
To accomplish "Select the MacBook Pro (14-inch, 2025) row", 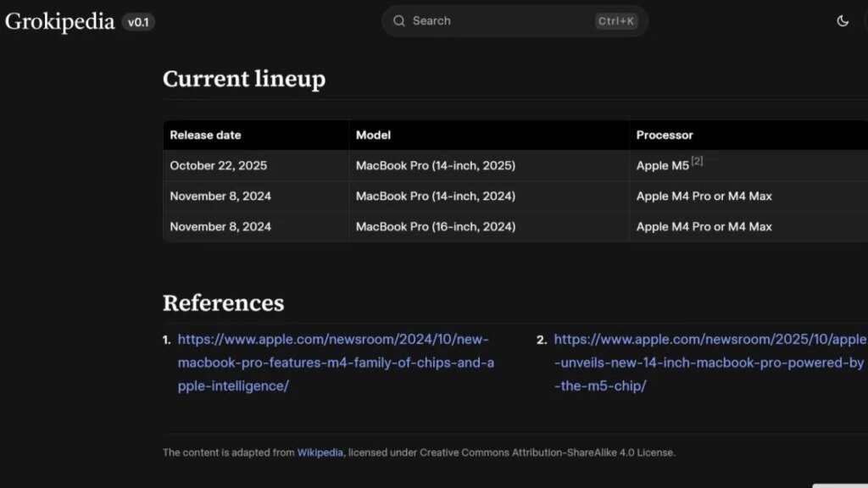I will coord(435,165).
